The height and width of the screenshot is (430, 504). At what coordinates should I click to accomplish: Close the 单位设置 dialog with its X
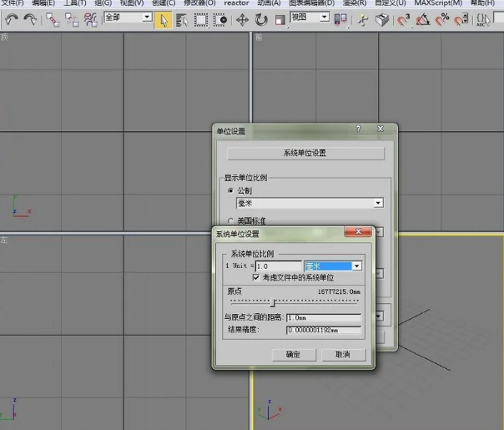[381, 129]
